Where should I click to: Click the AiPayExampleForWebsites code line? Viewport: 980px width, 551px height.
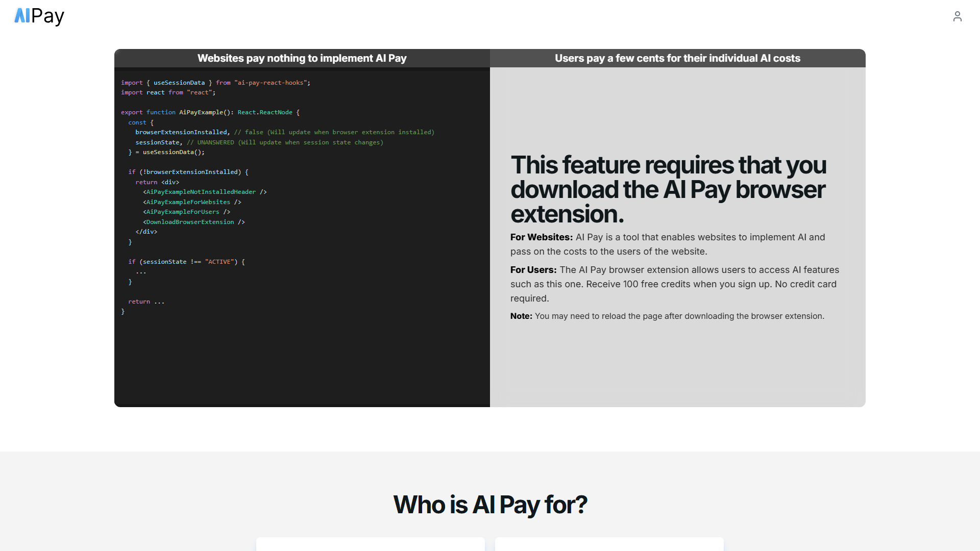click(x=191, y=202)
